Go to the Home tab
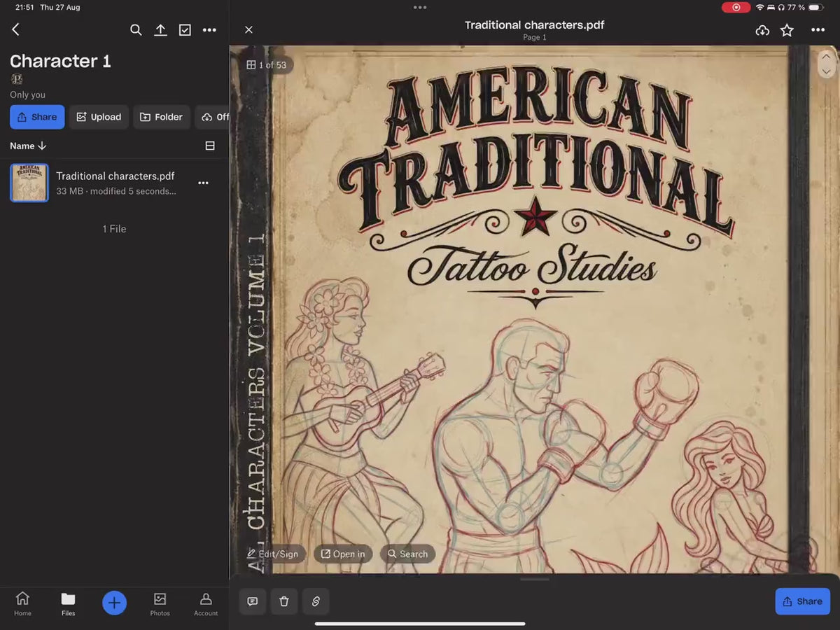The height and width of the screenshot is (630, 840). 22,603
